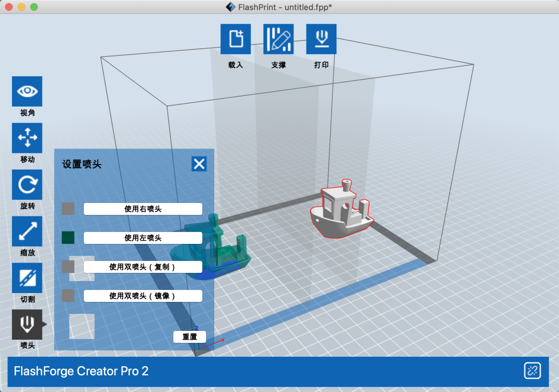The width and height of the screenshot is (559, 392).
Task: Select the 旋转 (Rotate) tool
Action: [x=27, y=185]
